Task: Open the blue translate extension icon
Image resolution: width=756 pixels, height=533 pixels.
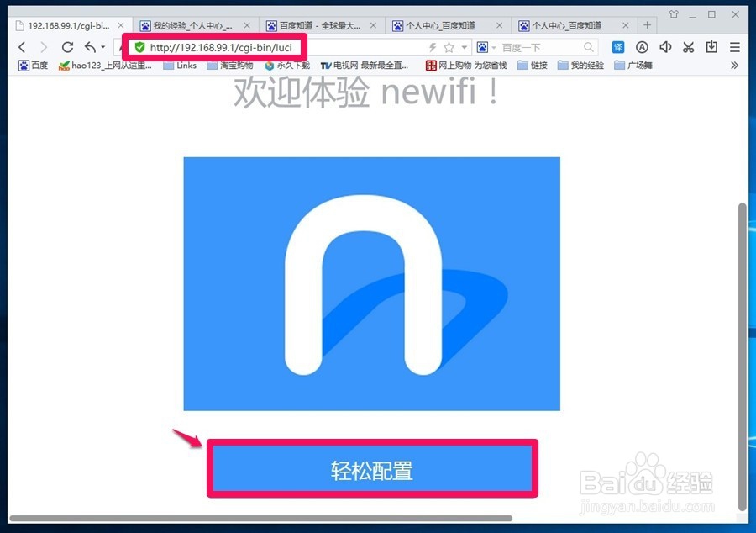Action: pyautogui.click(x=618, y=47)
